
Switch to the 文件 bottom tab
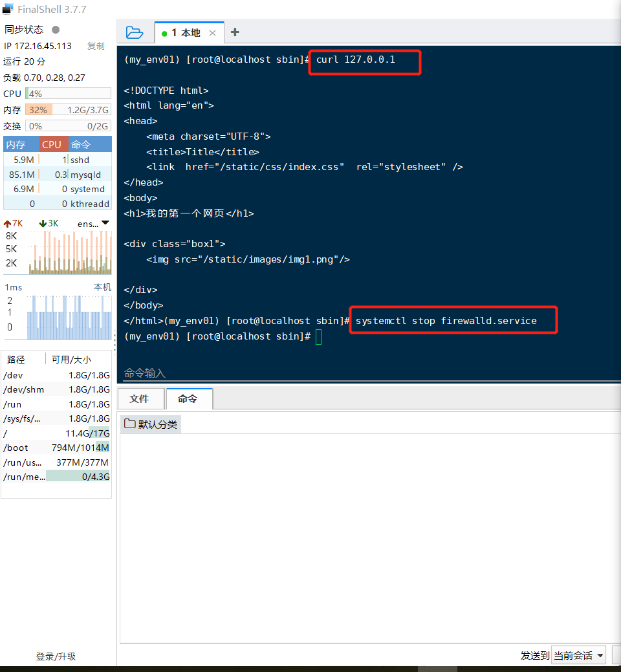[140, 398]
